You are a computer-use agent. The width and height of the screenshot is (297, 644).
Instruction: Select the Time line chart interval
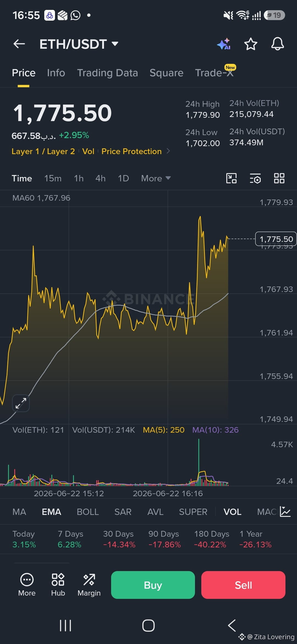coord(22,178)
